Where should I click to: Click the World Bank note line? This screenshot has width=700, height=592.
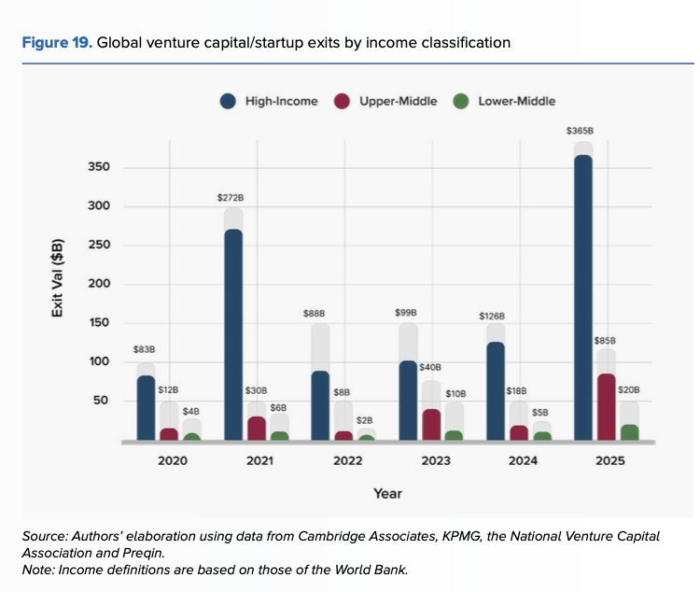[x=215, y=570]
